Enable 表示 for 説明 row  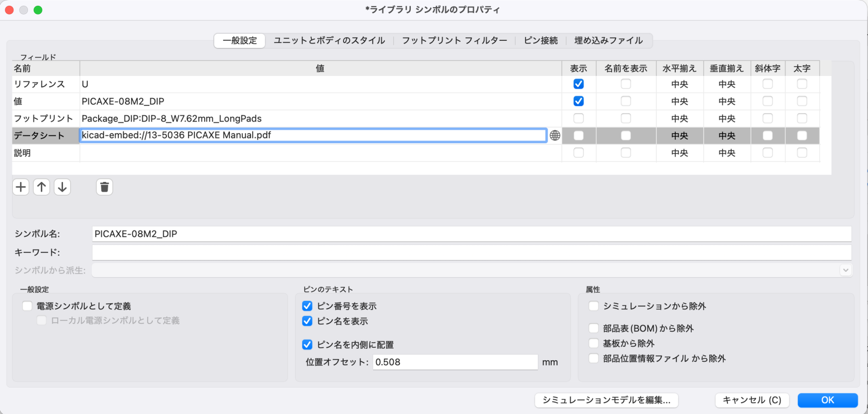pos(579,152)
